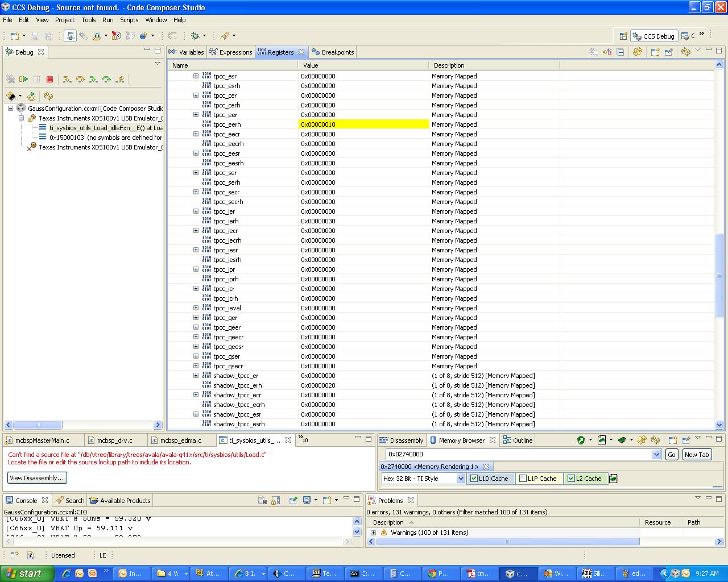Expand the tpcc_eerh register entry
The width and height of the screenshot is (728, 582).
tap(196, 124)
